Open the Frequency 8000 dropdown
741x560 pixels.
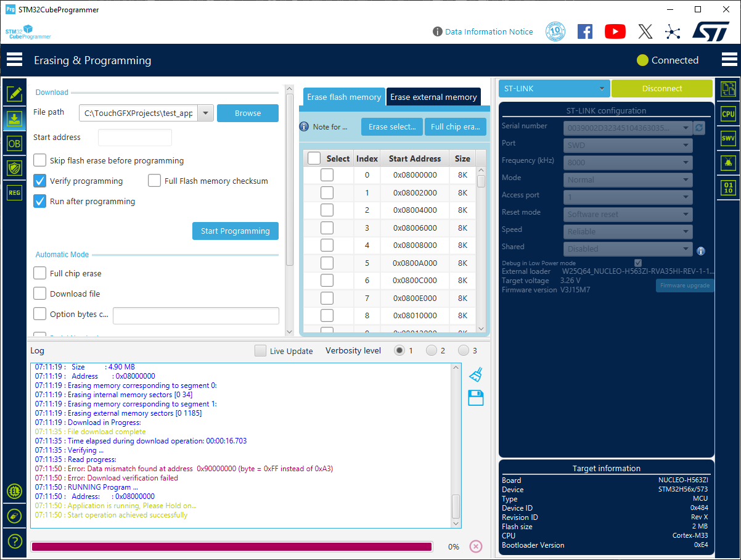[x=628, y=162]
